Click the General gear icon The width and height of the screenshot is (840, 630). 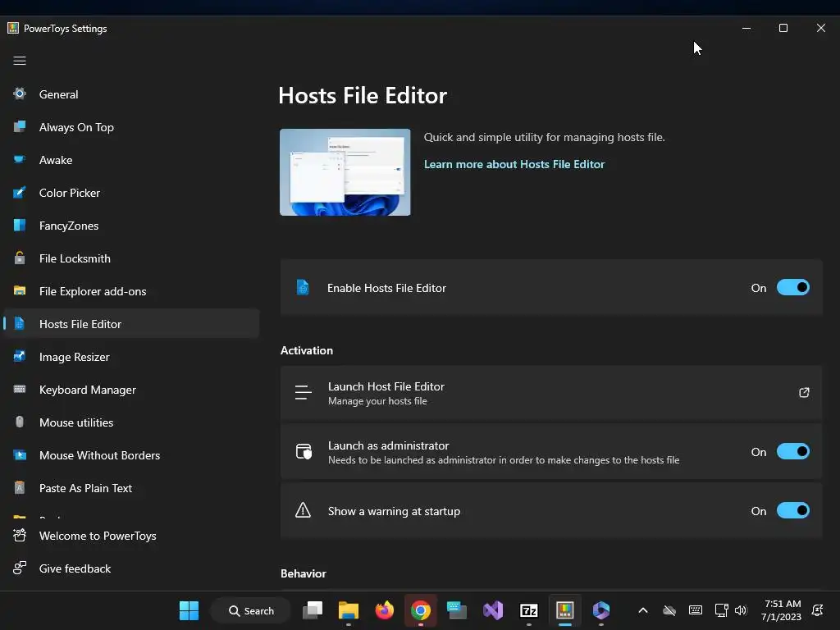[20, 94]
